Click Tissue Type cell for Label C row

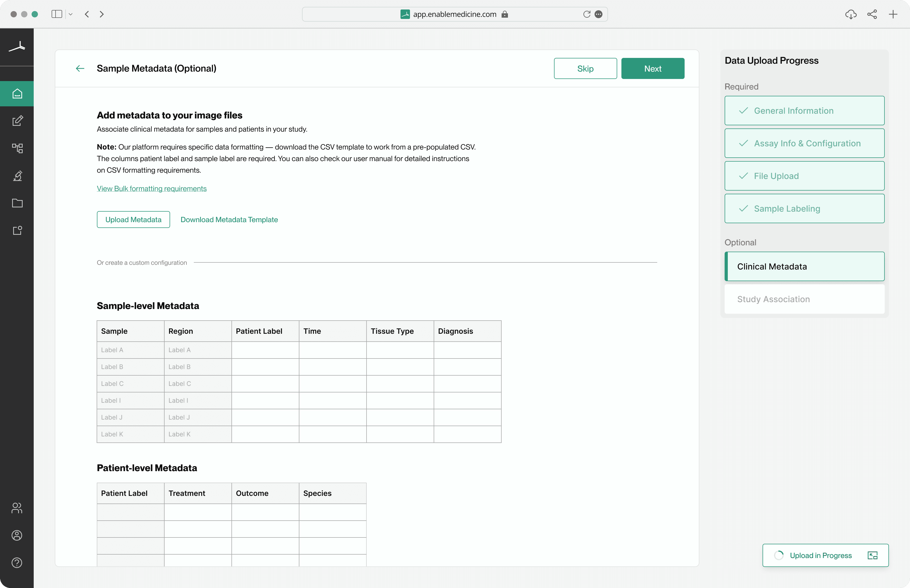(x=400, y=383)
